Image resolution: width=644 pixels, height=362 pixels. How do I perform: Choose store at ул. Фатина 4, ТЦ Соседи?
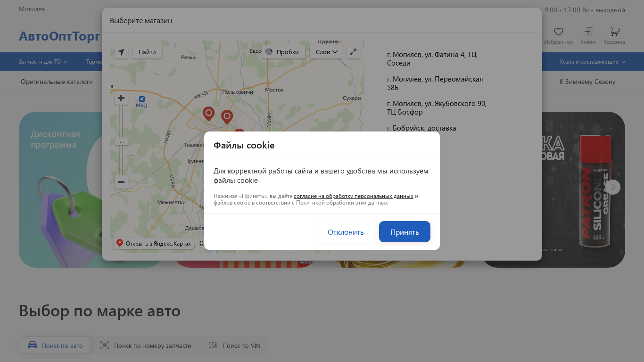tap(432, 59)
